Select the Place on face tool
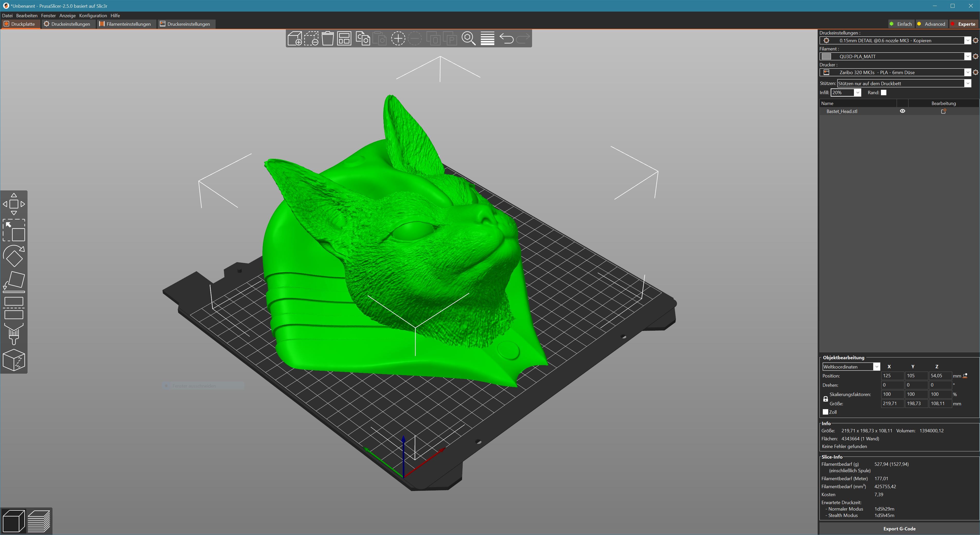 14,282
